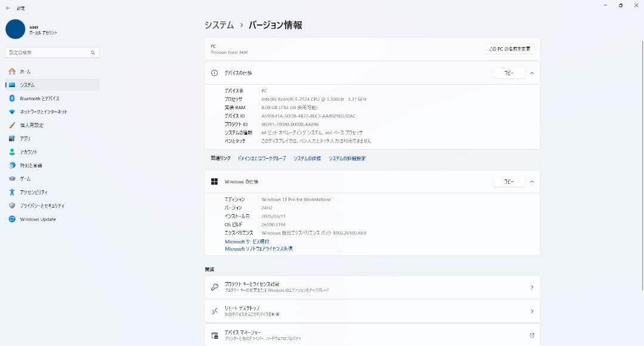
Task: Click the back arrow icon in title bar
Action: click(x=8, y=8)
